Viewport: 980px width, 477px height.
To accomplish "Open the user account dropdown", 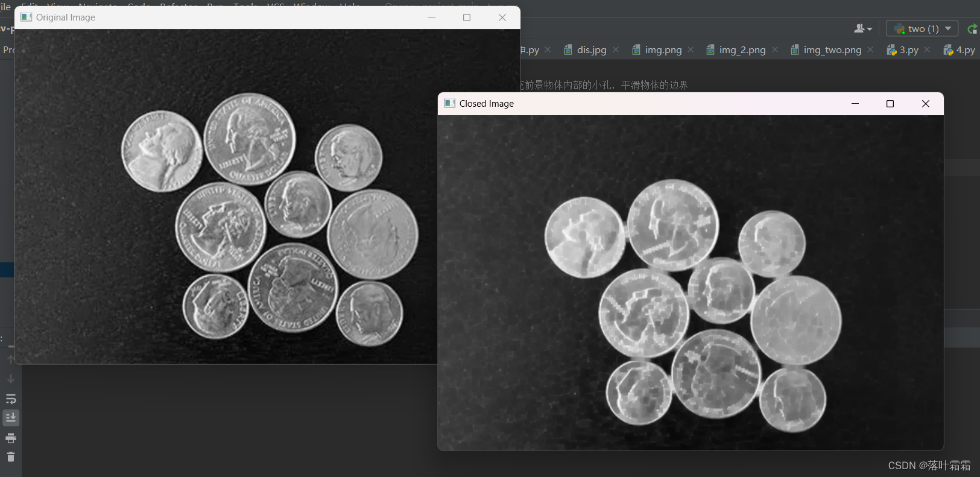I will (863, 28).
